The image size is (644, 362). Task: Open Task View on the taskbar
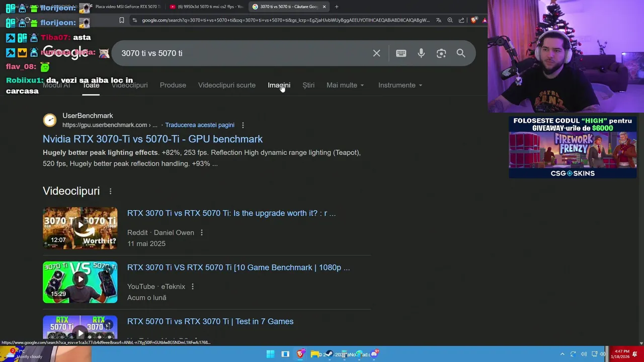(285, 354)
